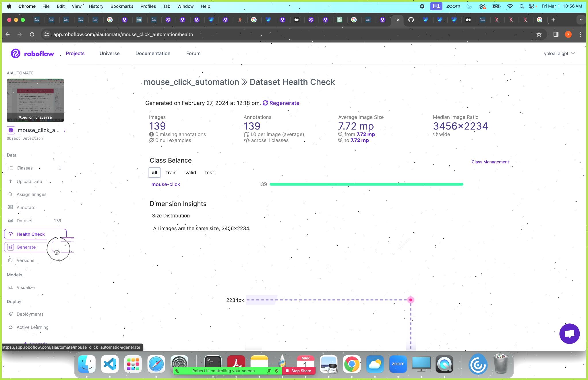Image resolution: width=588 pixels, height=380 pixels.
Task: Click the View on Universe thumbnail
Action: (35, 100)
